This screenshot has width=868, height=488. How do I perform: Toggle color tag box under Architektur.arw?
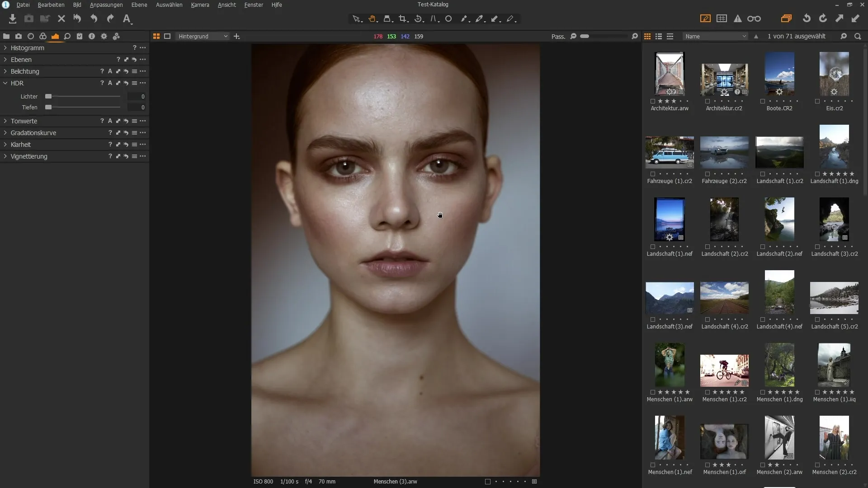653,101
